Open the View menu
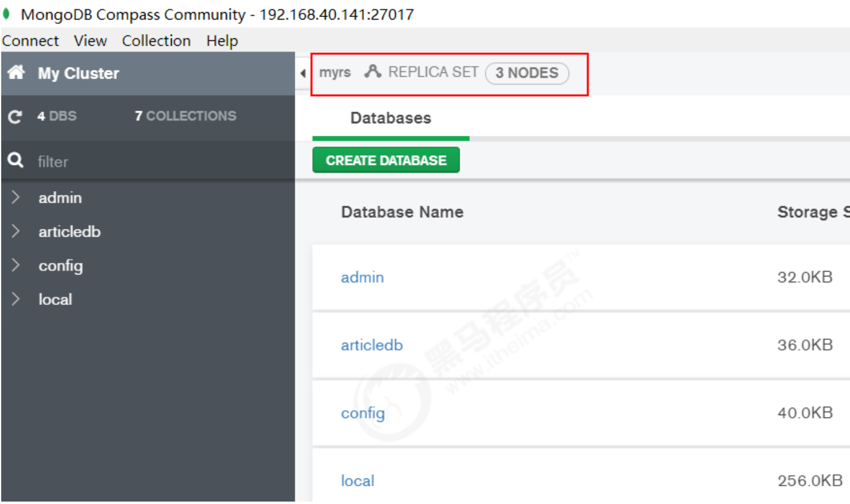This screenshot has width=850, height=504. [x=90, y=41]
